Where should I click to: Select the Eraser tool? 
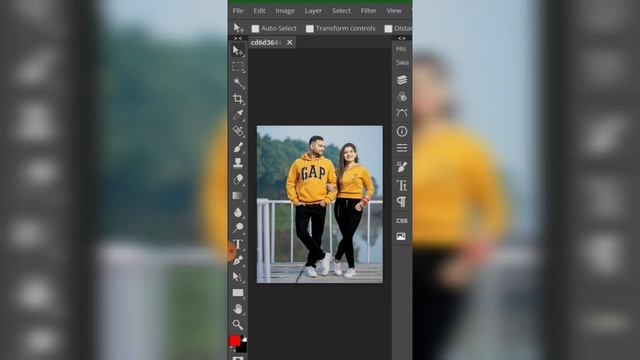(238, 180)
